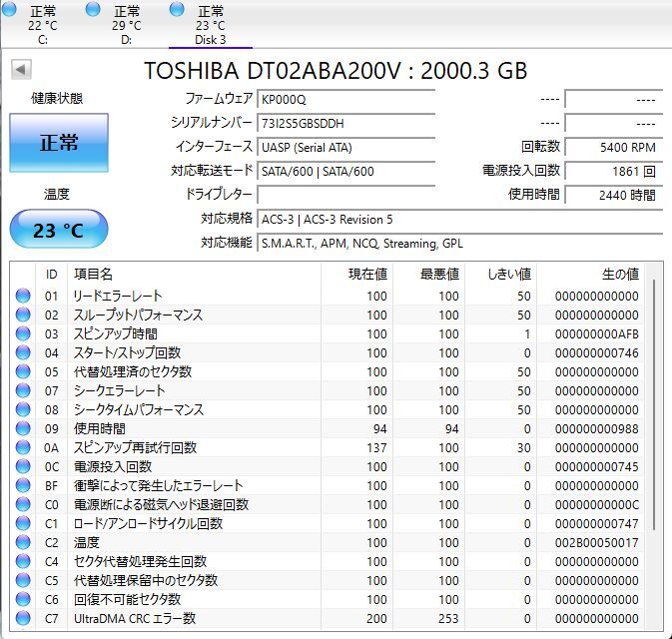
Task: Click the 23 °C temperature button
Action: [59, 230]
